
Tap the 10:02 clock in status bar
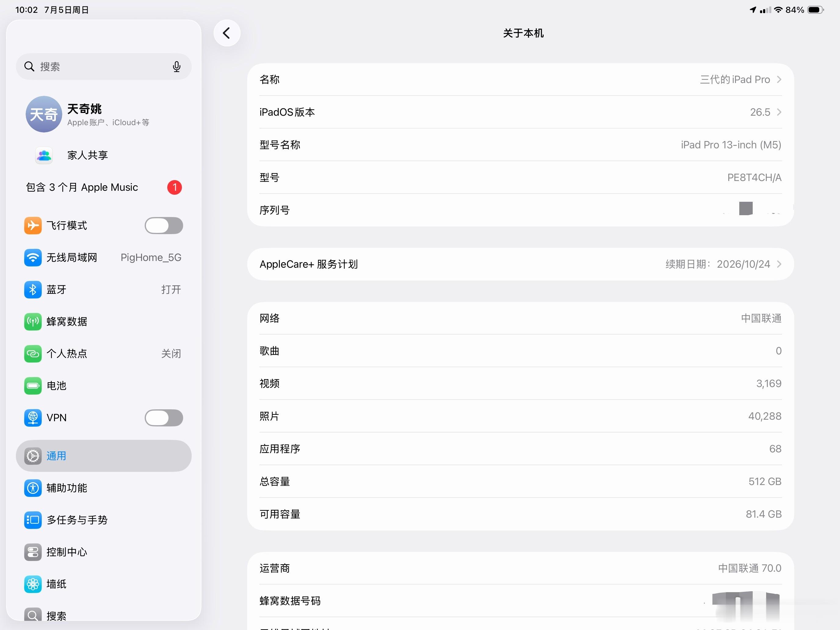coord(27,10)
